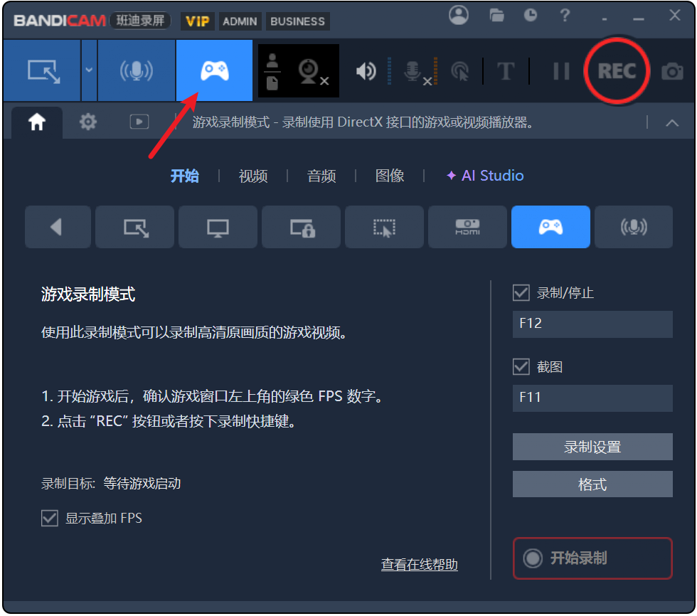697x616 pixels.
Task: Open the user account profile
Action: [458, 16]
